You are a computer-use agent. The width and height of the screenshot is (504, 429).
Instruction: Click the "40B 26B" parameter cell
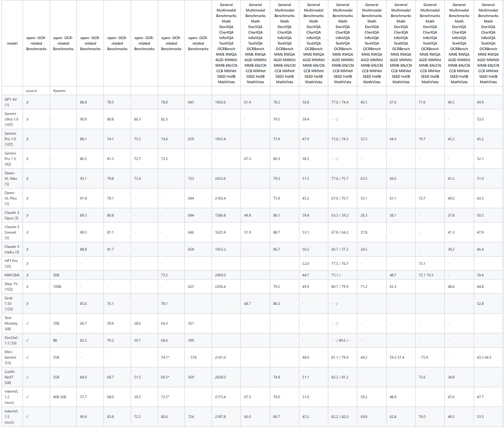(63, 397)
